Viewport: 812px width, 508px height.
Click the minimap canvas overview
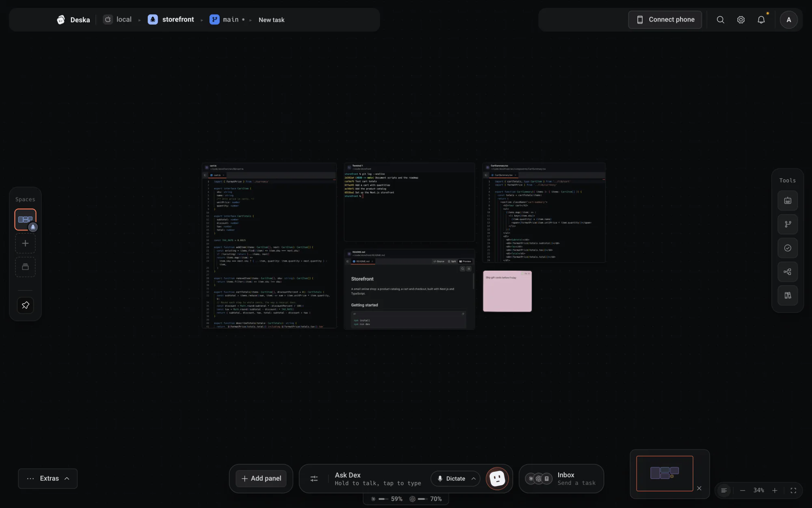(665, 473)
